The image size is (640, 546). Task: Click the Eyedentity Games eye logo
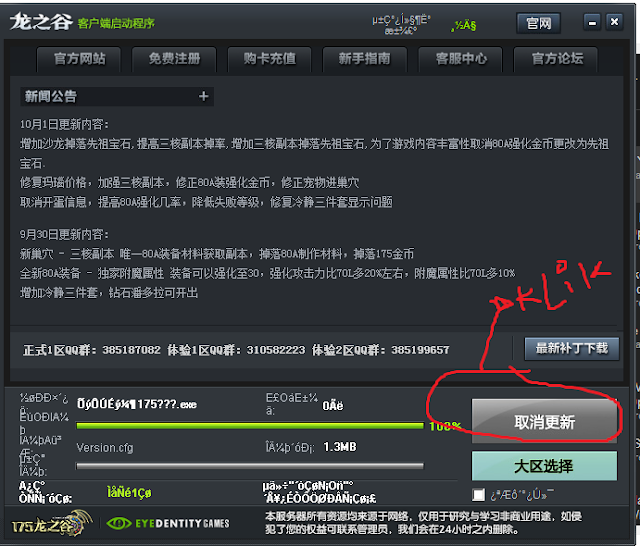(x=119, y=524)
